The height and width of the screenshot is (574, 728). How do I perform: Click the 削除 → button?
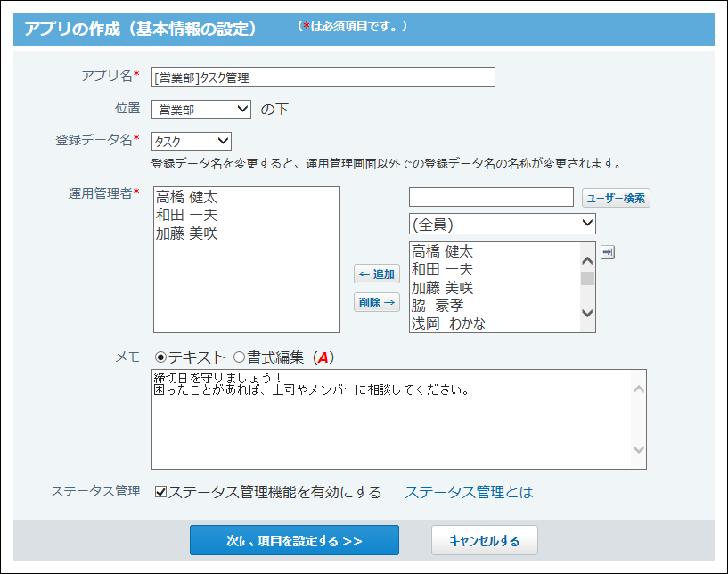(x=377, y=302)
